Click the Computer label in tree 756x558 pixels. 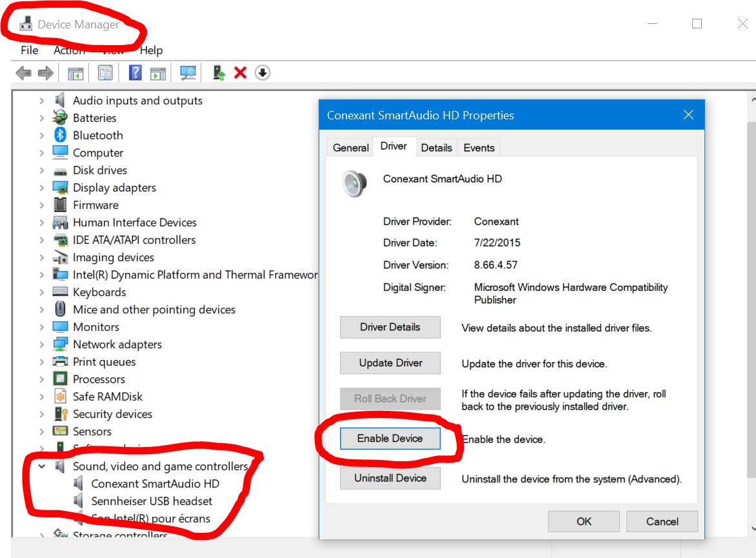click(98, 153)
